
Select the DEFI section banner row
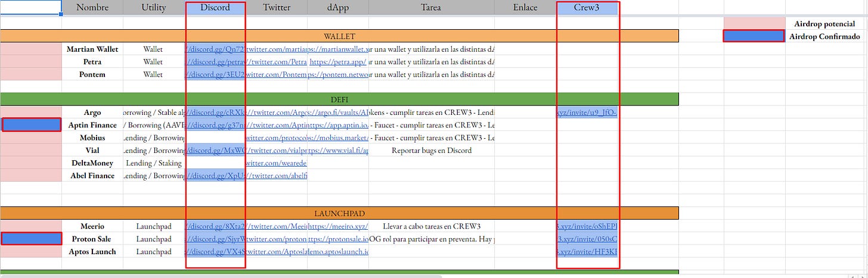tap(339, 99)
